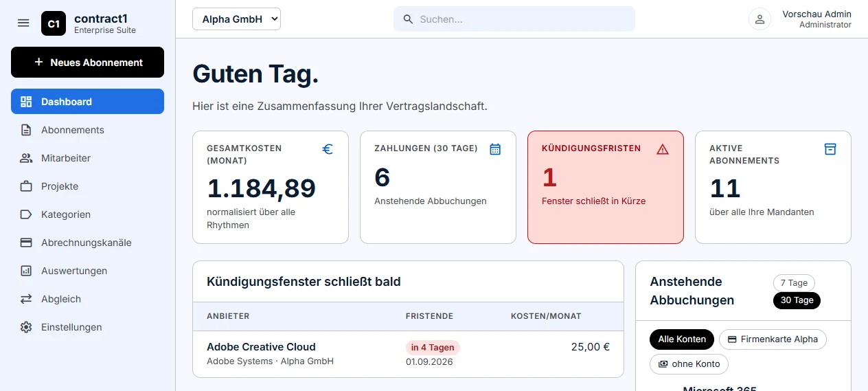Open the Kündigungsfristen alert card
The width and height of the screenshot is (868, 391).
click(x=606, y=188)
